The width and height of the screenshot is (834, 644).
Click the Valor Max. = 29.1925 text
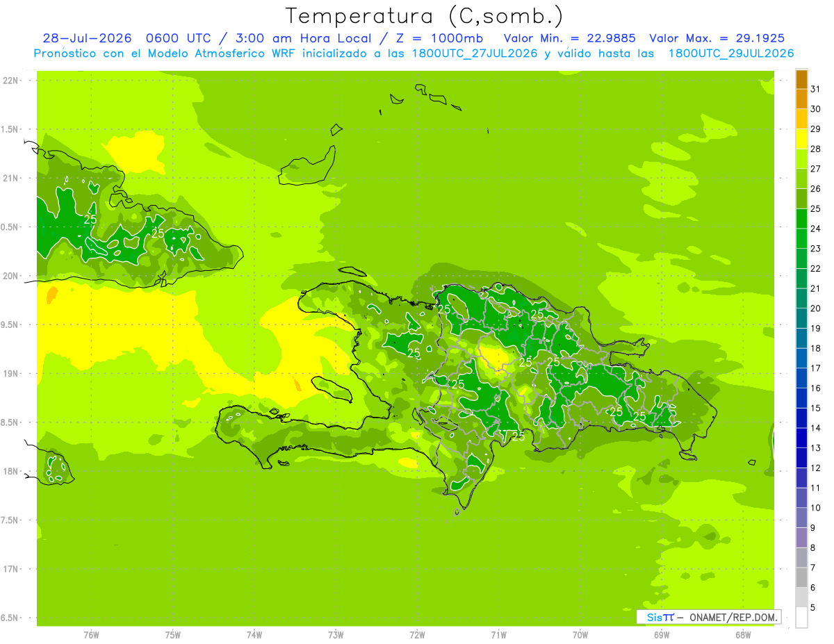point(717,38)
